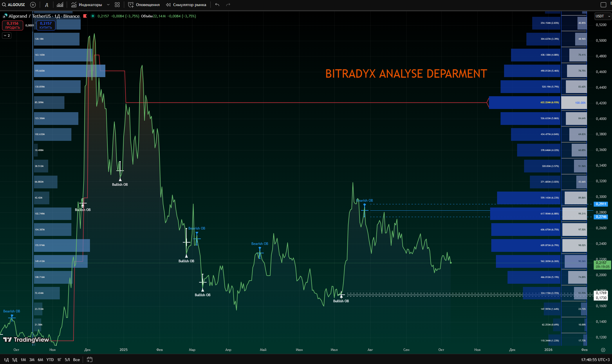The height and width of the screenshot is (364, 612).
Task: Add a symbol to compare
Action: pos(33,5)
